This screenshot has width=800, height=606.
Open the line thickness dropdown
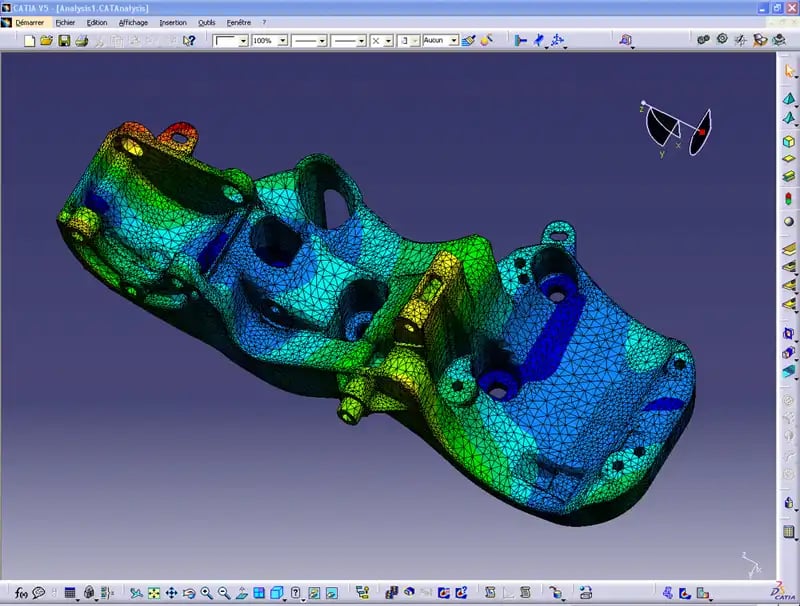(362, 41)
